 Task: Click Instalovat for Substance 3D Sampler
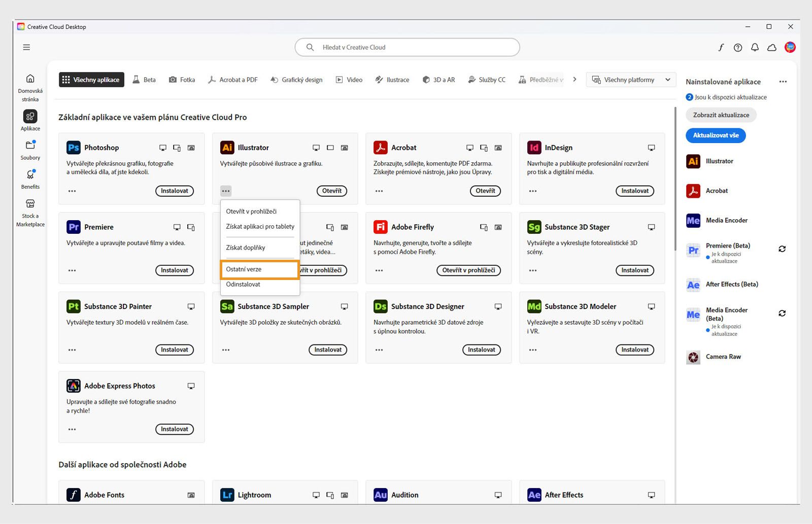328,350
